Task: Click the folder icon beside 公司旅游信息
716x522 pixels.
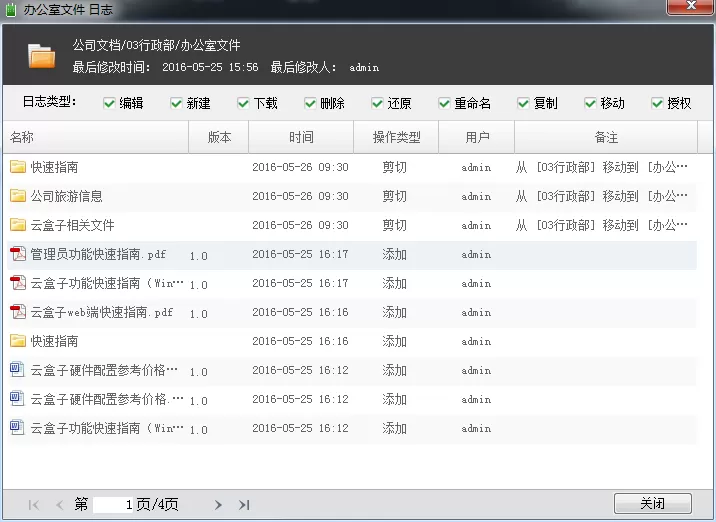Action: pyautogui.click(x=18, y=196)
